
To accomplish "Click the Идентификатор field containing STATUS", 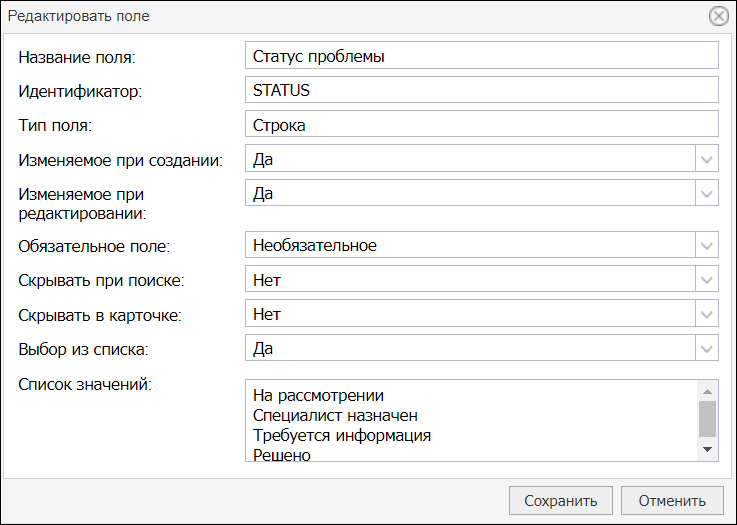I will point(482,89).
